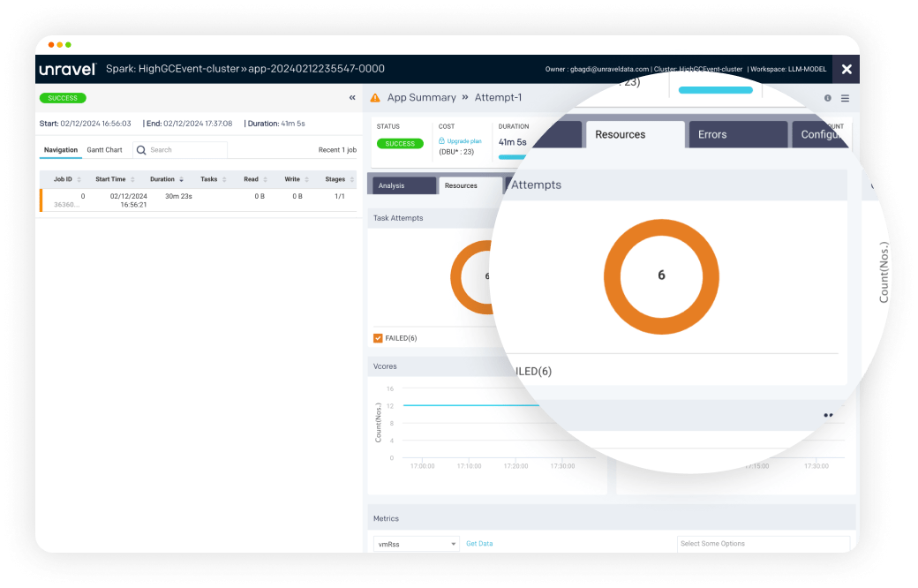The image size is (918, 588).
Task: Toggle the FAILED(6) checkbox
Action: coord(378,338)
